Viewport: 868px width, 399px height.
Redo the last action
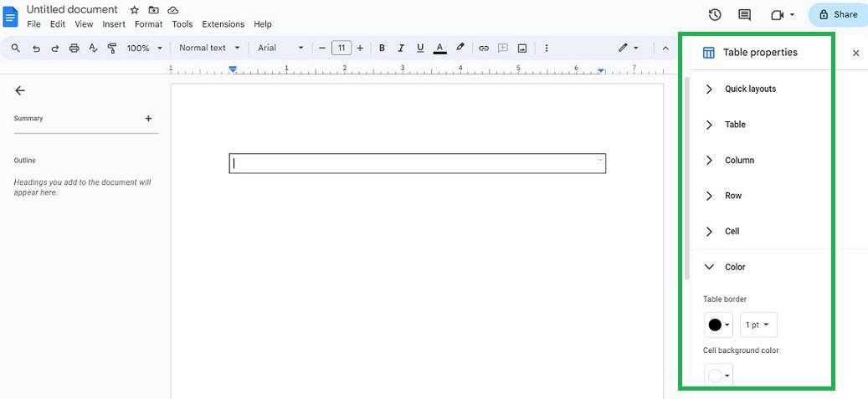[54, 49]
